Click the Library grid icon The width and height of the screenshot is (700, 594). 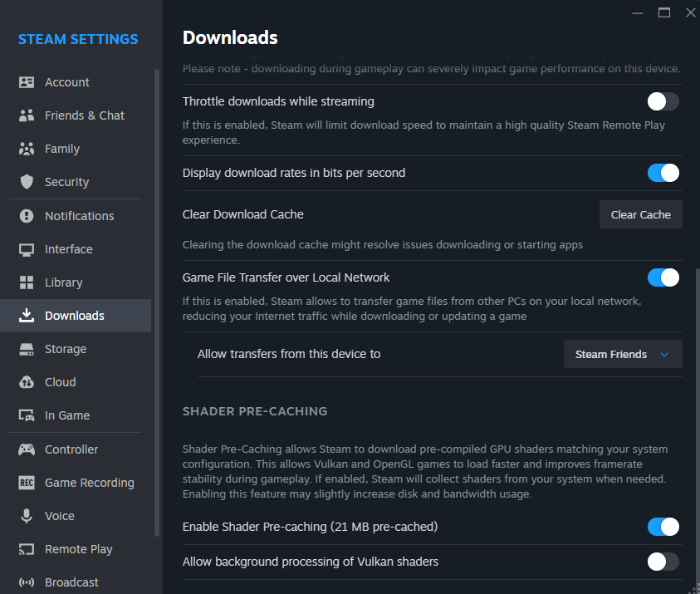pos(27,282)
